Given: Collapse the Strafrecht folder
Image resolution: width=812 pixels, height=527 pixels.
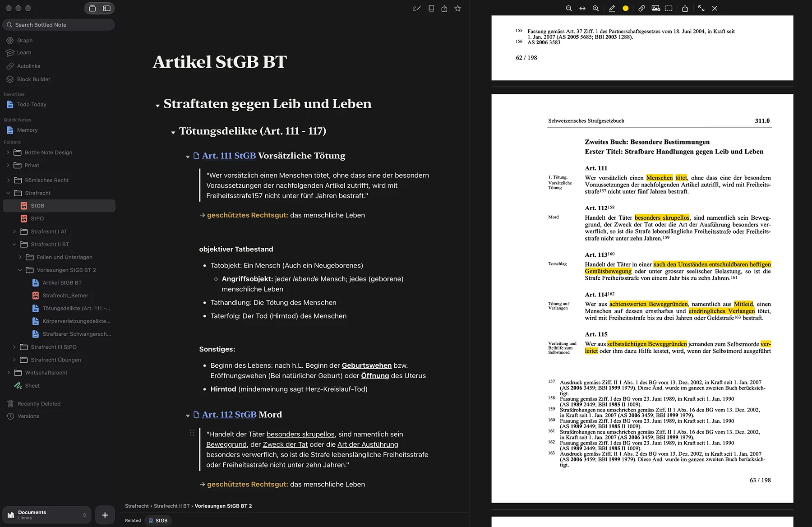Looking at the screenshot, I should coord(8,193).
